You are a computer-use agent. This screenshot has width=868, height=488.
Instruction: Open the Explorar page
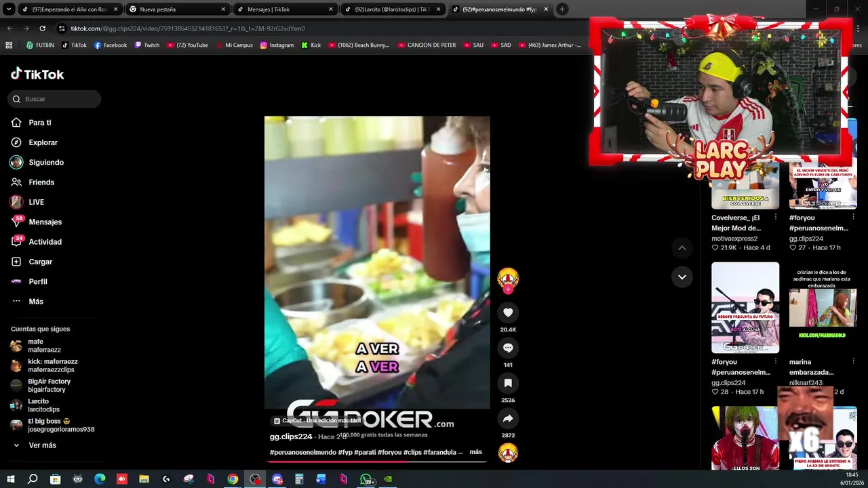(34, 142)
